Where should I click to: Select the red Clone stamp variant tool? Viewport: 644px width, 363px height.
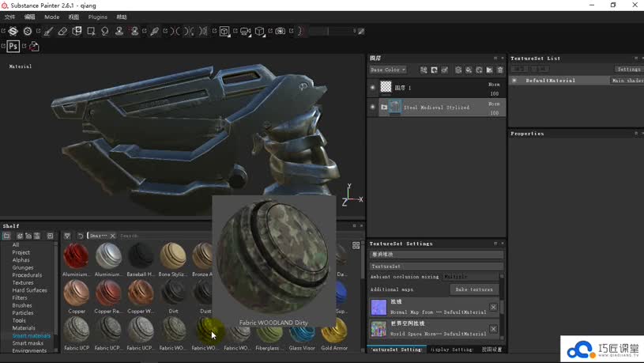pyautogui.click(x=134, y=32)
